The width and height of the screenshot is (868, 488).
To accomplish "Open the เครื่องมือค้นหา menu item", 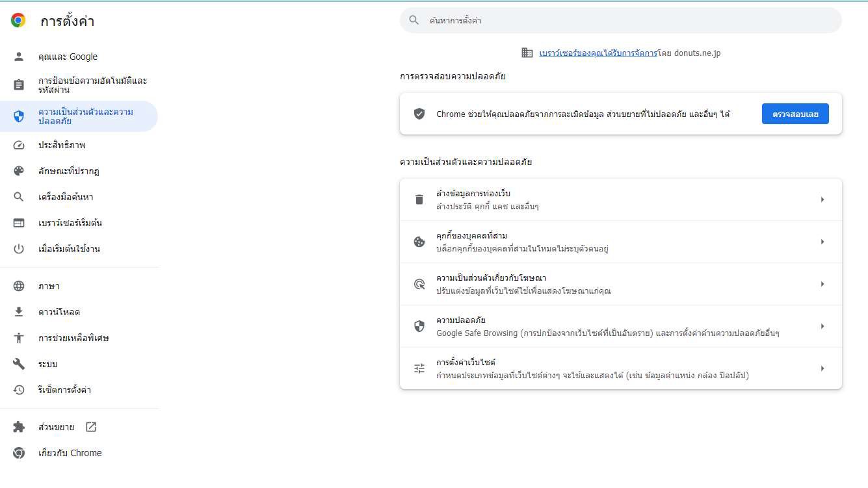I will coord(66,197).
